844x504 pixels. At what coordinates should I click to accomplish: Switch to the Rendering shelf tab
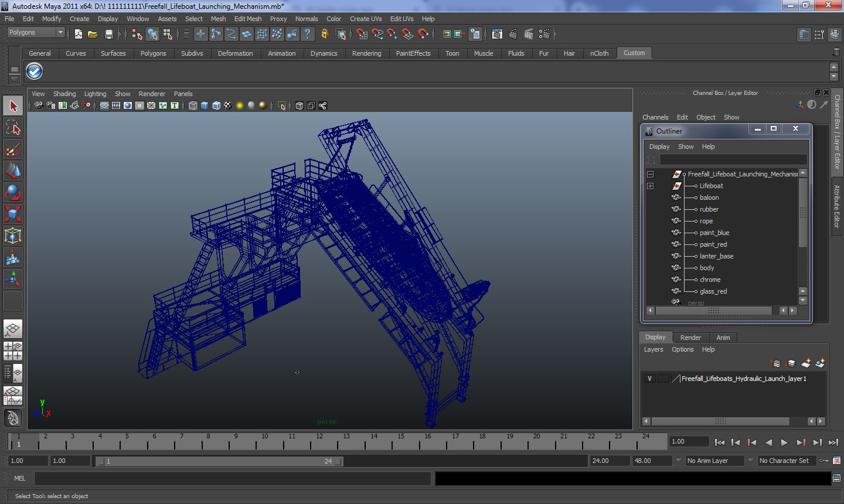coord(366,53)
